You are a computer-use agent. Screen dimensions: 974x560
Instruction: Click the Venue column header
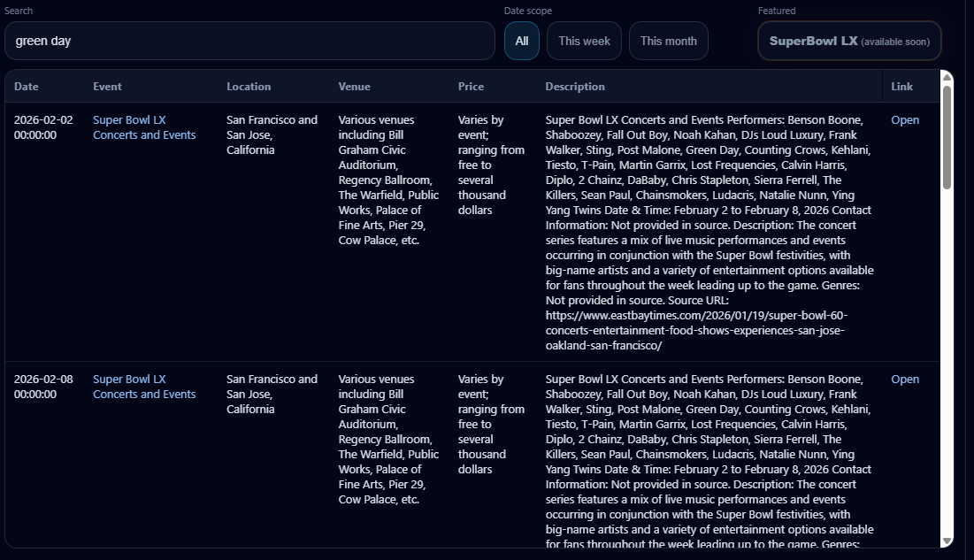tap(354, 87)
